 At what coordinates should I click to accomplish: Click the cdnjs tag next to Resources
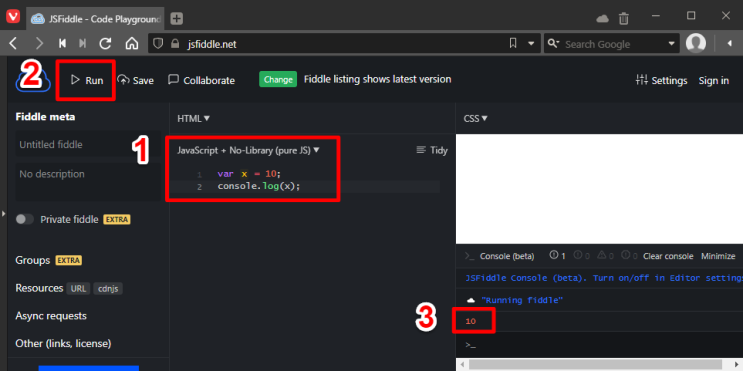[x=108, y=289]
